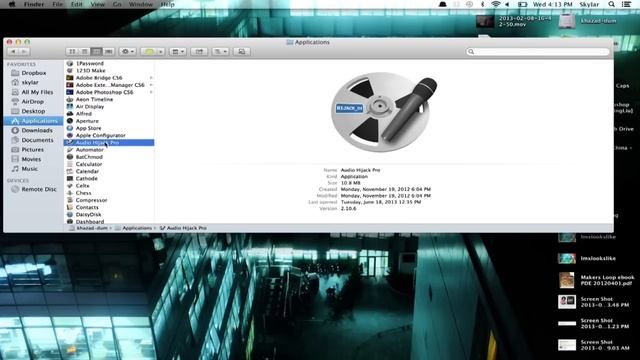
Task: Select Compressor in the application list
Action: (109, 200)
